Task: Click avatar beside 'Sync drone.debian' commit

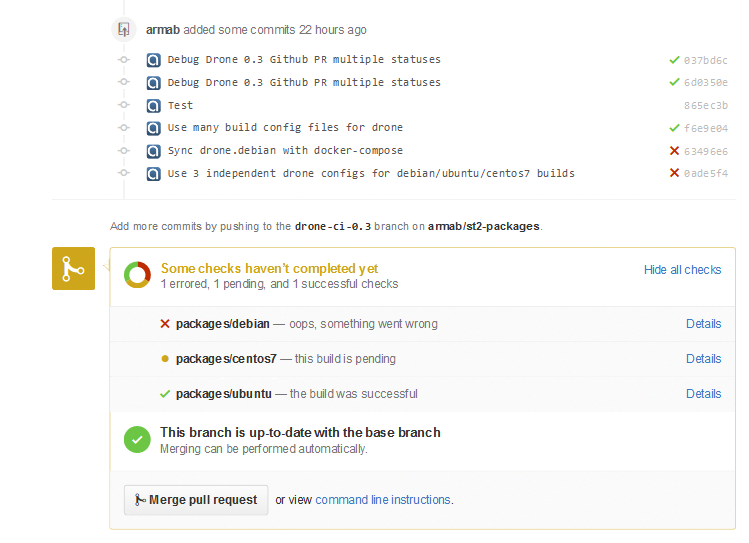Action: (x=153, y=151)
